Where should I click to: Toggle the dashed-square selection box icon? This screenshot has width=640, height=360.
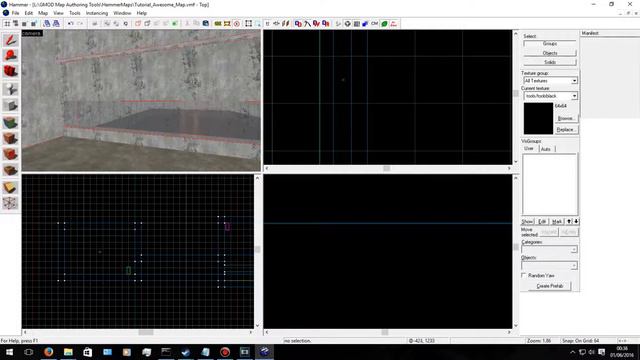click(x=249, y=24)
